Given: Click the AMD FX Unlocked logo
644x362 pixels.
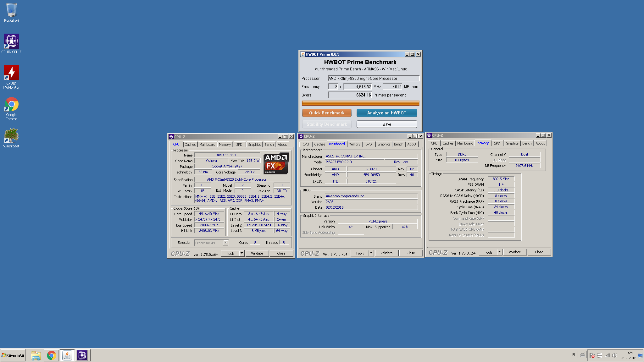Looking at the screenshot, I should pyautogui.click(x=276, y=163).
